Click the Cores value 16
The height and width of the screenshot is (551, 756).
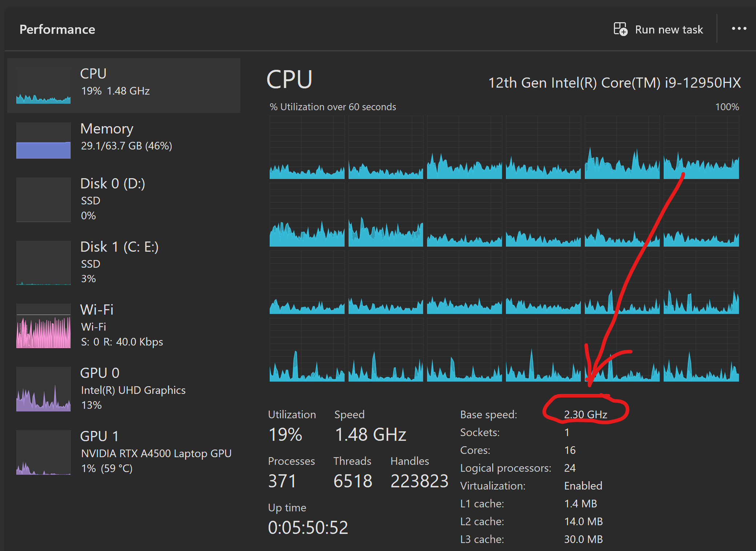pyautogui.click(x=570, y=450)
